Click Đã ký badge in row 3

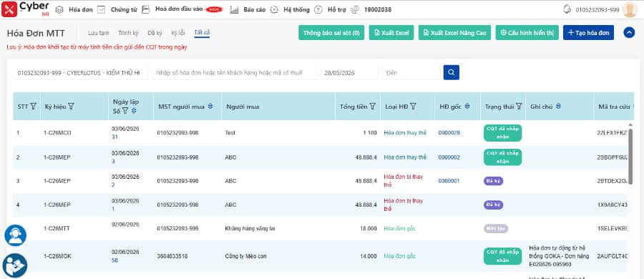click(493, 181)
